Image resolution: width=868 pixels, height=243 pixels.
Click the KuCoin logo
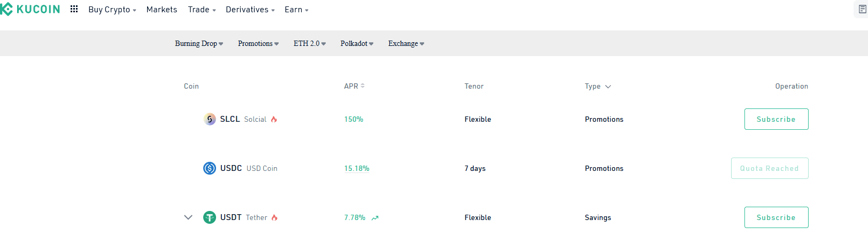pos(30,10)
